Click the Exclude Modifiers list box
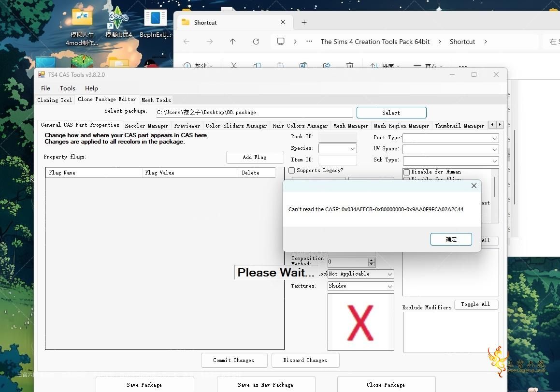 coord(451,332)
